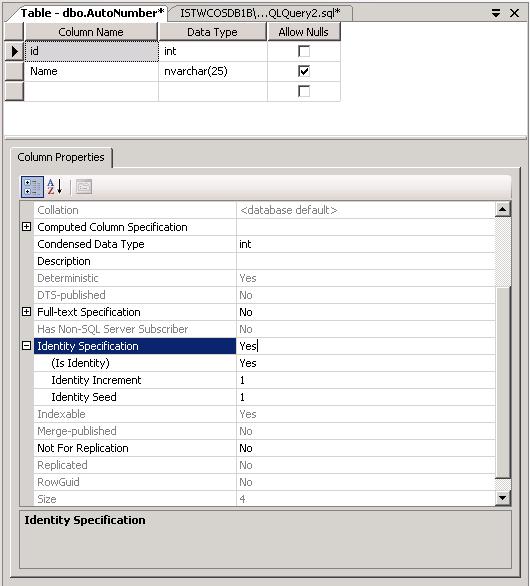
Task: Open Property Pages icon in the toolbar
Action: coord(84,187)
